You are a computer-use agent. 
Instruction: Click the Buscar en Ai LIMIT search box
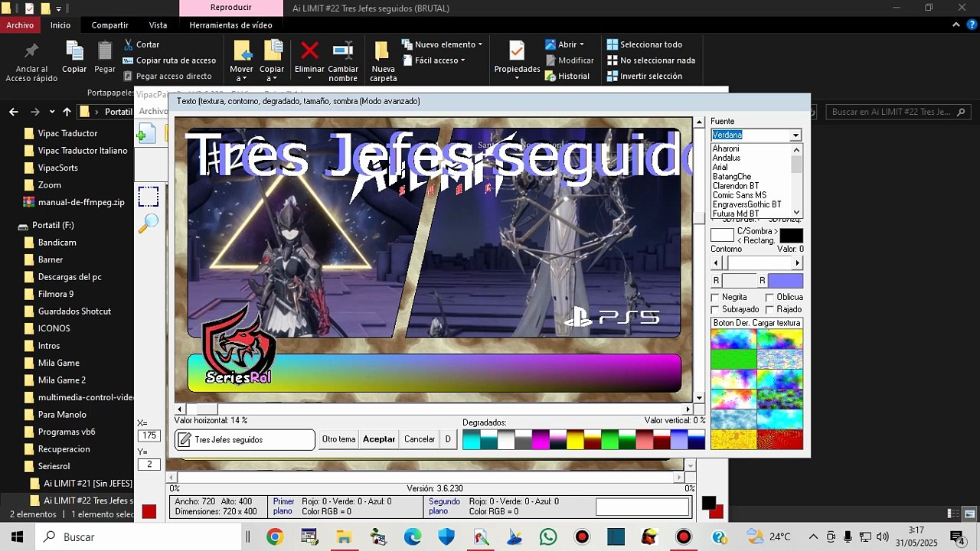898,112
